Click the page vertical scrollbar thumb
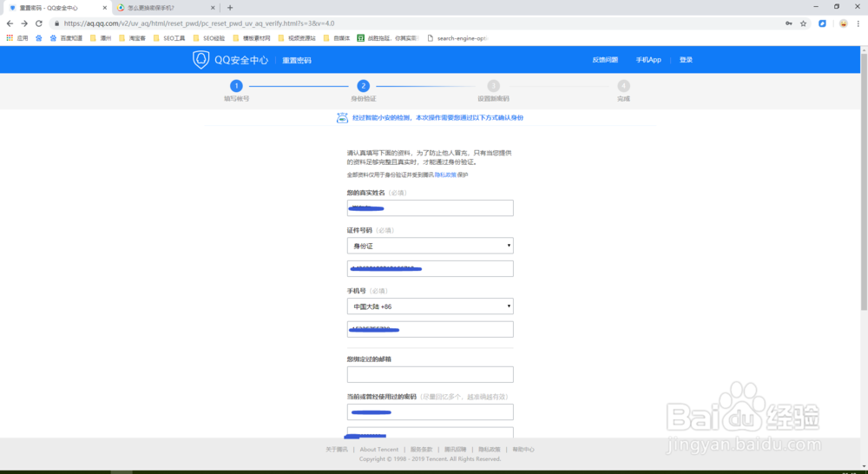The image size is (868, 474). [864, 181]
